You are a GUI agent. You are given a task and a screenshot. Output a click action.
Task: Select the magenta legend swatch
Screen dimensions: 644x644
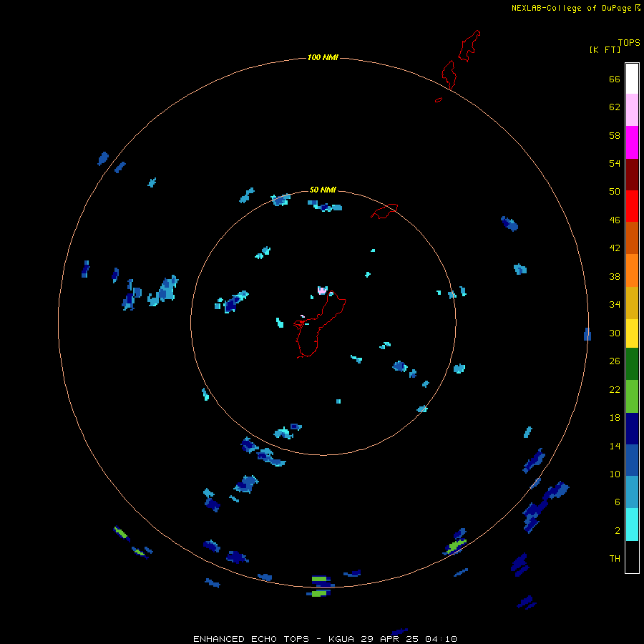pyautogui.click(x=632, y=142)
